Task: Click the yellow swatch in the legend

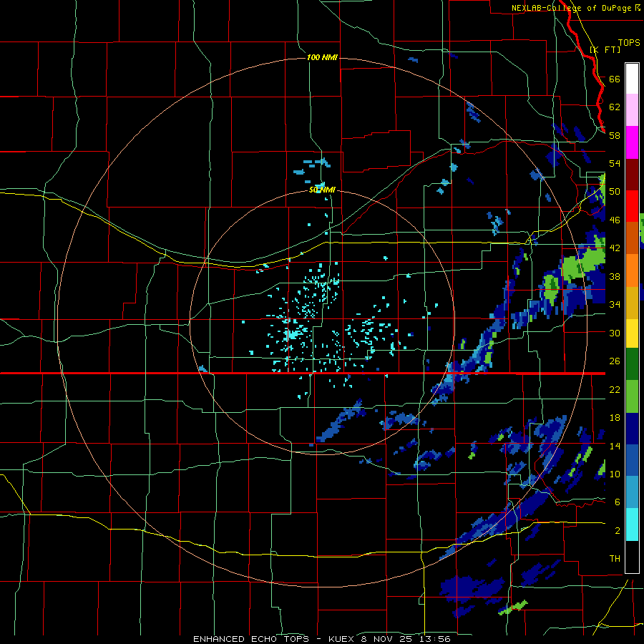Action: coord(632,333)
